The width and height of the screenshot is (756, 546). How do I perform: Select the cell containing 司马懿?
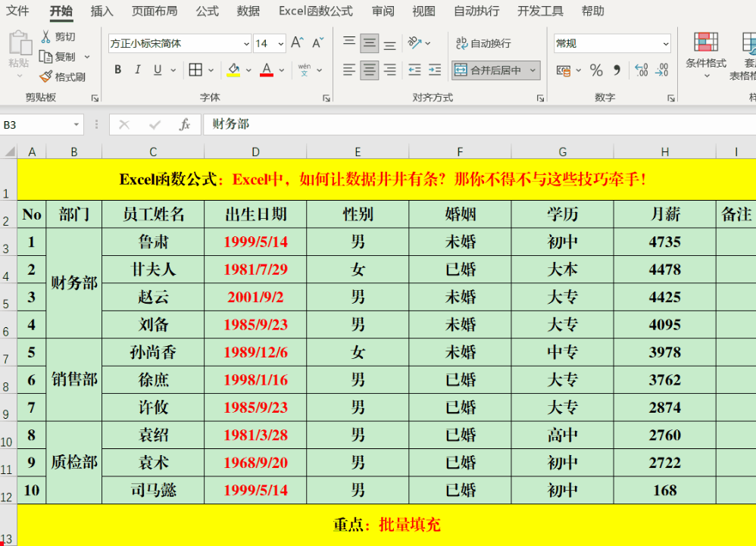coord(153,491)
